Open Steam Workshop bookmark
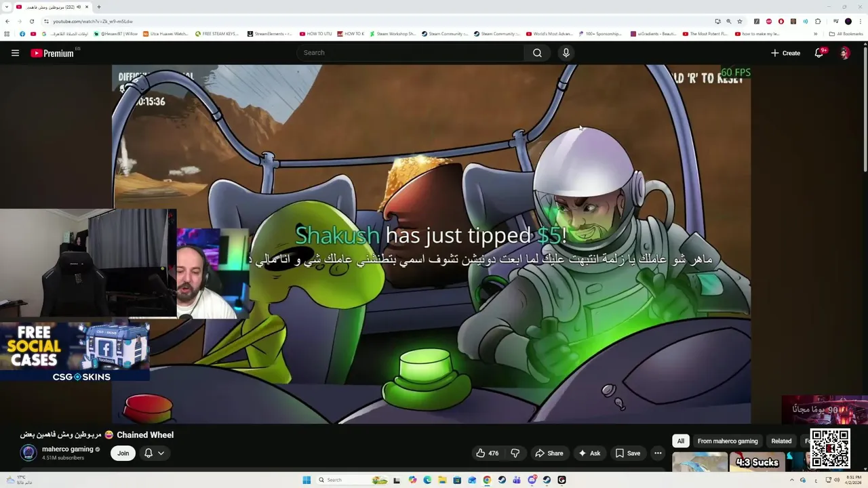Image resolution: width=868 pixels, height=488 pixels. pyautogui.click(x=392, y=34)
